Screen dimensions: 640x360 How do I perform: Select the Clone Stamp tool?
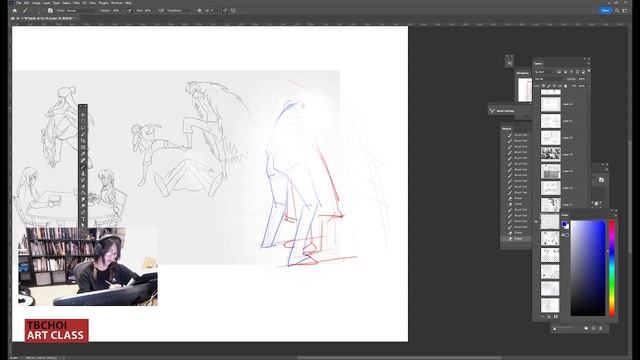(83, 173)
